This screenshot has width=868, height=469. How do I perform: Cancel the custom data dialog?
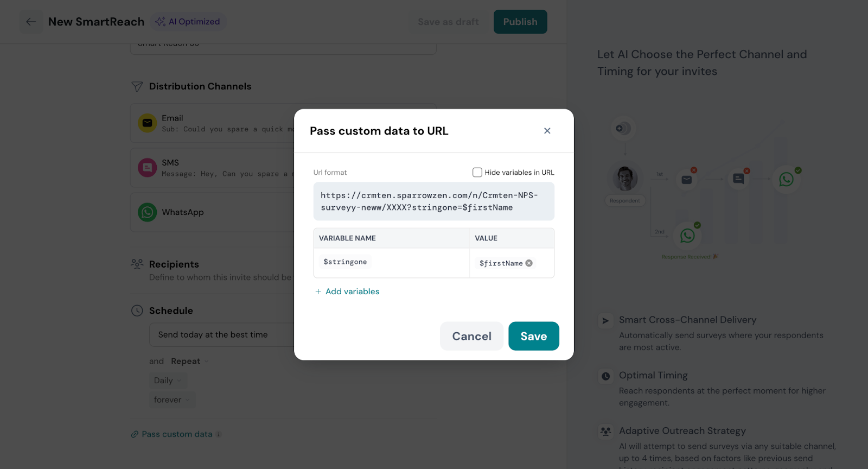click(x=471, y=336)
